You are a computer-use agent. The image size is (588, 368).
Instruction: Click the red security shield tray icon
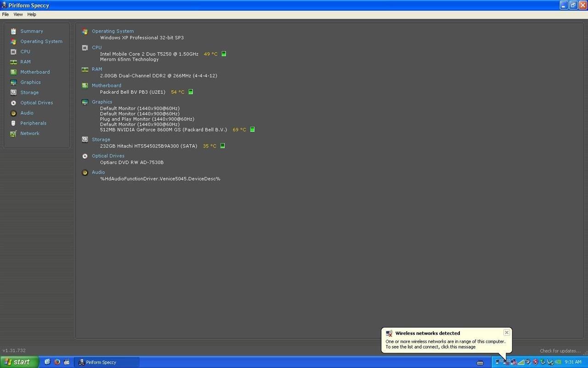tap(535, 362)
